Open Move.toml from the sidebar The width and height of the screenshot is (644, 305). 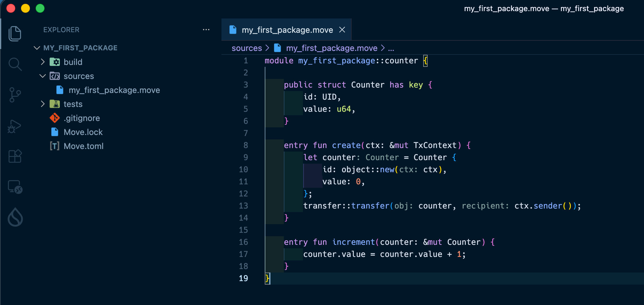pos(84,146)
